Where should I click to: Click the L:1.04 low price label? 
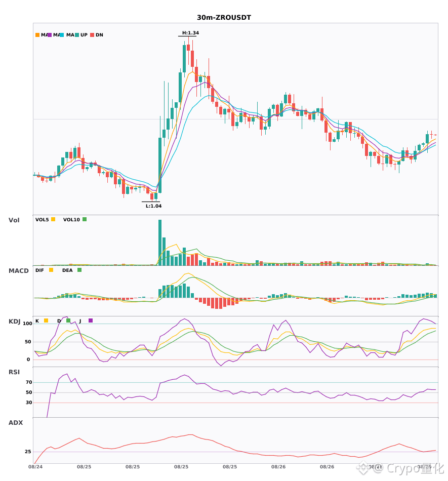[153, 206]
